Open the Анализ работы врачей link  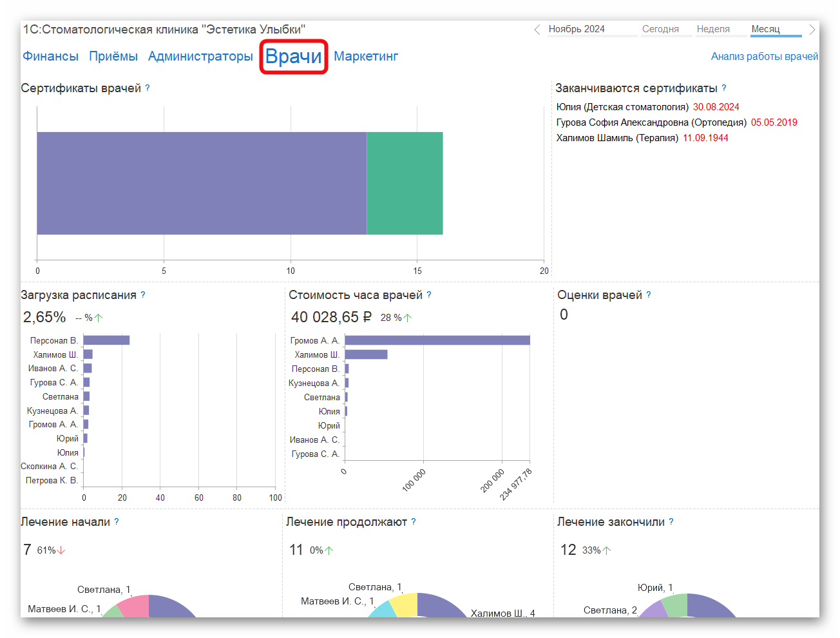click(765, 56)
